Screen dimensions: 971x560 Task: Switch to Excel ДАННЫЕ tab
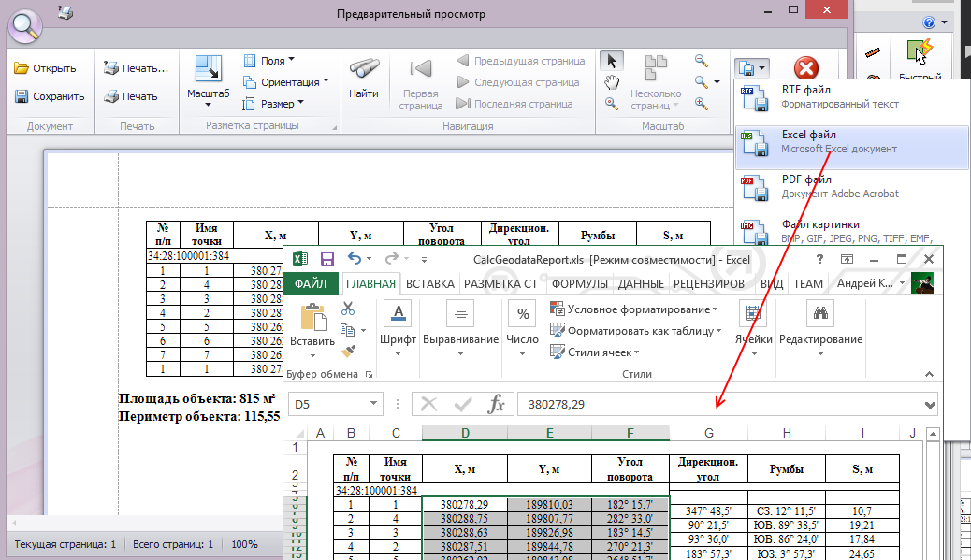pos(641,283)
